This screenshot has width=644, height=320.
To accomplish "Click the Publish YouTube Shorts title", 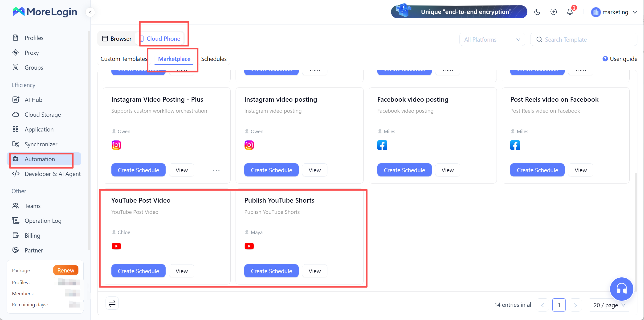I will pyautogui.click(x=279, y=200).
